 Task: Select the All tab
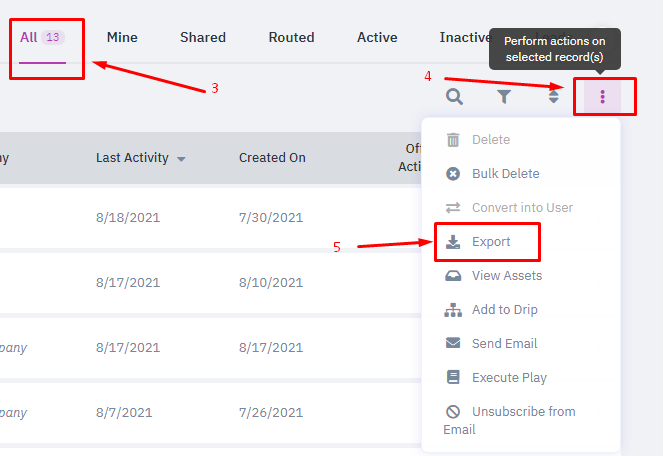tap(42, 38)
